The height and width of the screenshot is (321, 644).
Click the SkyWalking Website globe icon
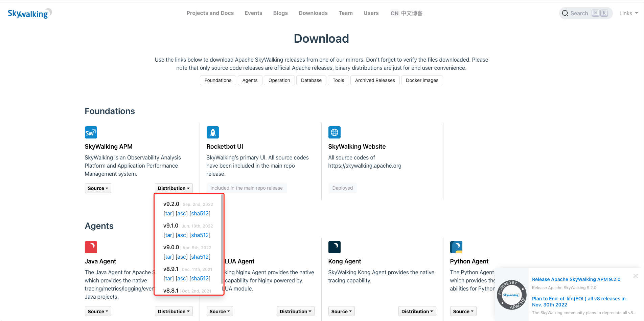(335, 132)
